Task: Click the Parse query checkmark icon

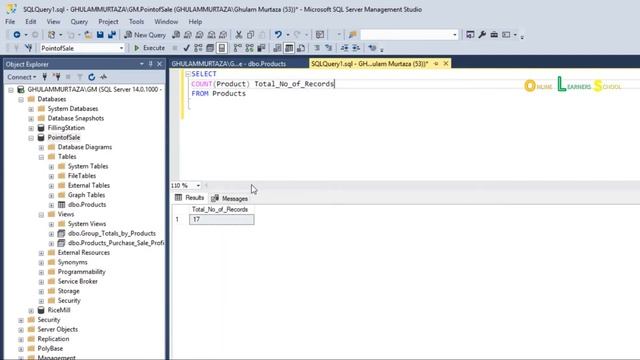Action: click(x=187, y=48)
